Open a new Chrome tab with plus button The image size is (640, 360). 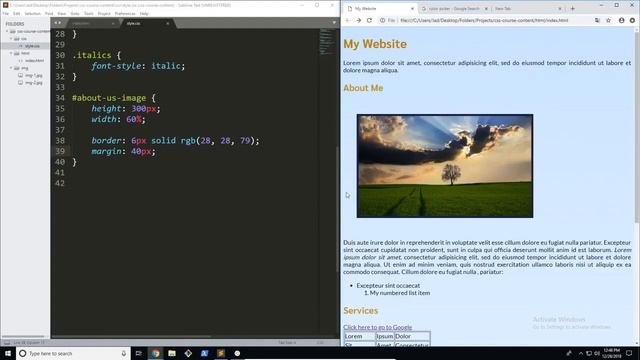click(572, 9)
